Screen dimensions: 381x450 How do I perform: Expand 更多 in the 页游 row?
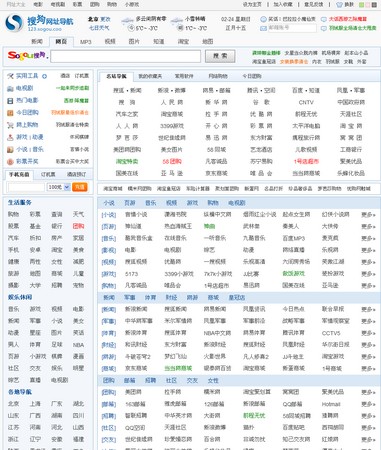point(368,227)
